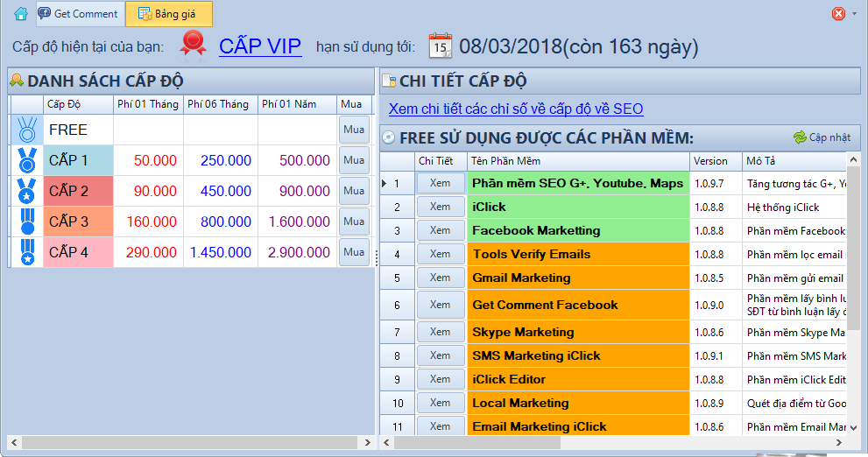This screenshot has height=457, width=868.
Task: Click right panel horizontal scroll right arrow
Action: coord(839,443)
